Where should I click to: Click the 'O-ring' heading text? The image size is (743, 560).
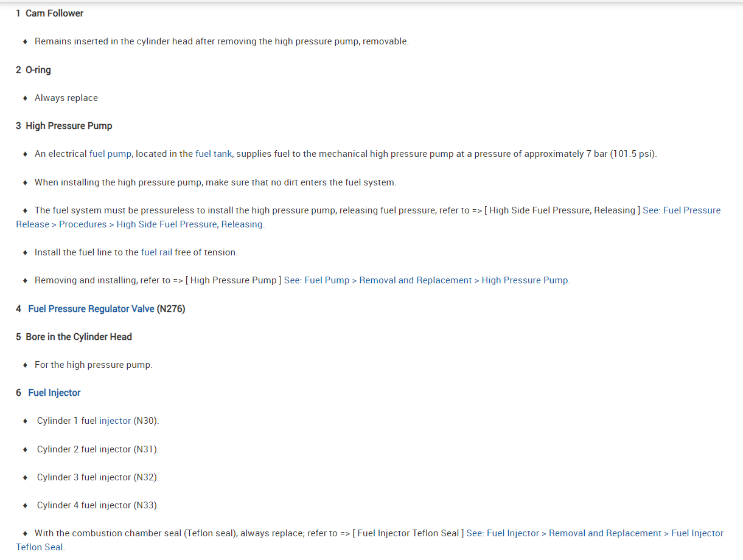(x=38, y=70)
